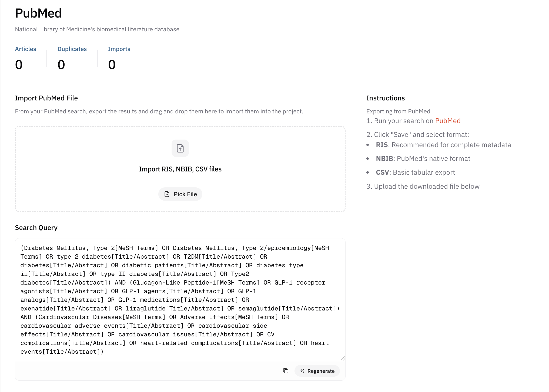The image size is (549, 392).
Task: Open the PubMed link in instructions
Action: [x=448, y=121]
